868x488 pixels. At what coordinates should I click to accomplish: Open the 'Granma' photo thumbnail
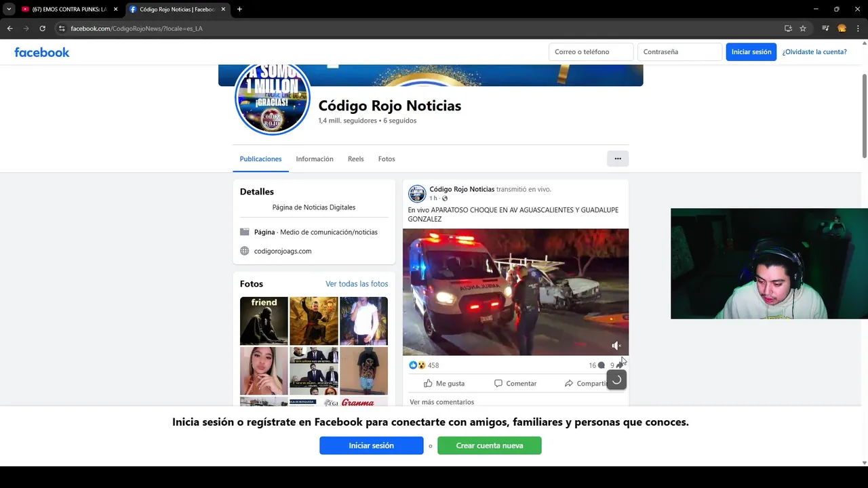click(363, 402)
